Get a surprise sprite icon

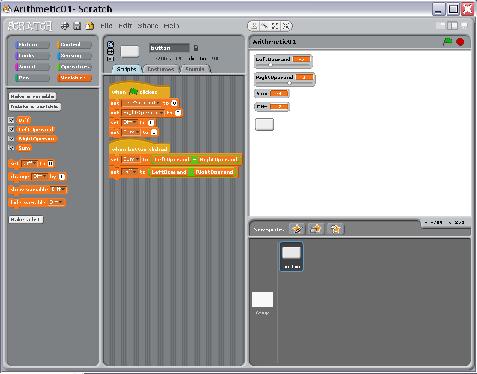pyautogui.click(x=335, y=229)
